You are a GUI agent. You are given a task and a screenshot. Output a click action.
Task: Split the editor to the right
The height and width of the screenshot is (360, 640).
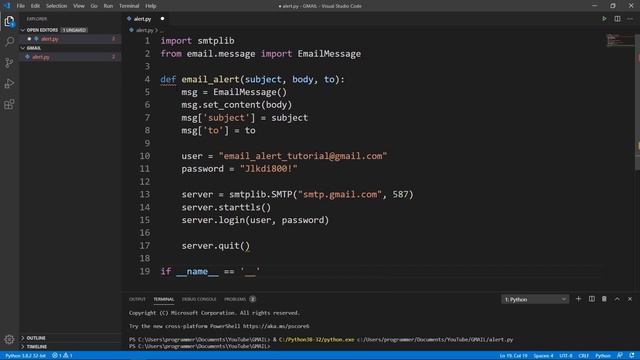point(617,19)
